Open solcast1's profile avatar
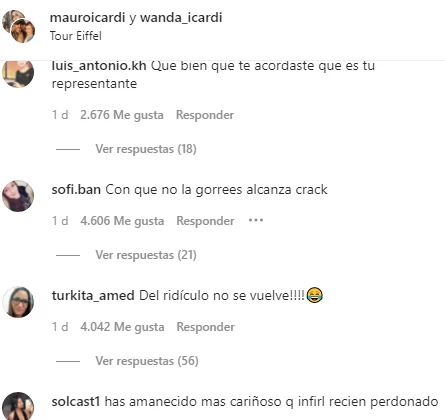This screenshot has width=445, height=420. (x=18, y=406)
